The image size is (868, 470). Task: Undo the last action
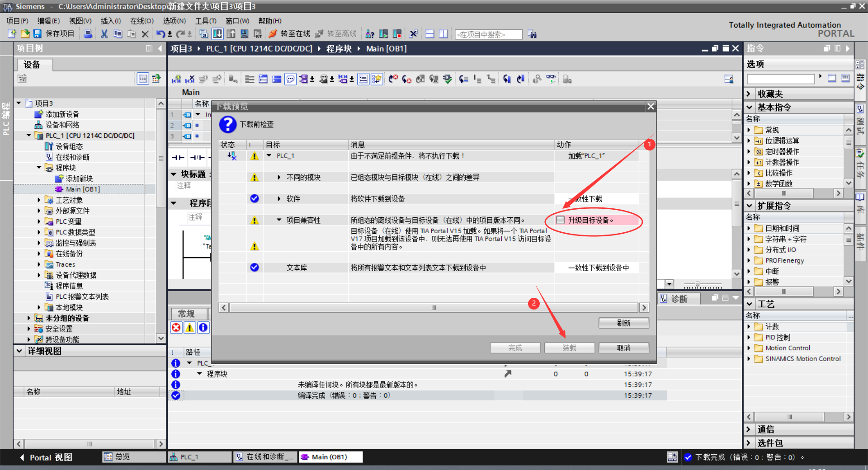160,34
